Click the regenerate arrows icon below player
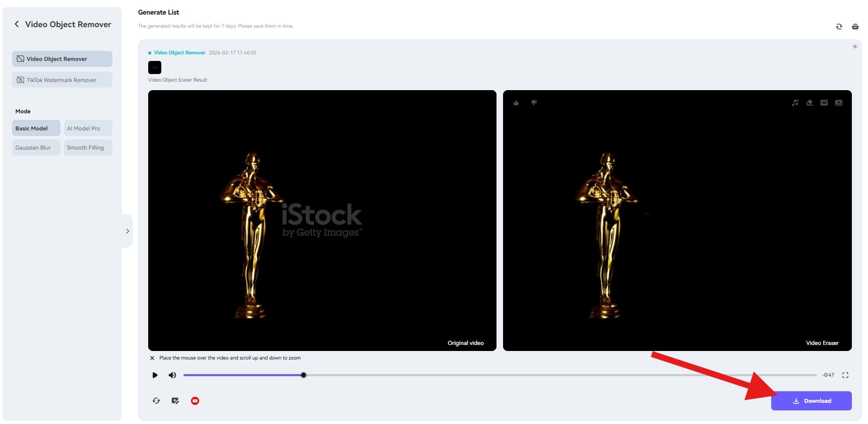Screen dimensions: 868x424 [156, 401]
